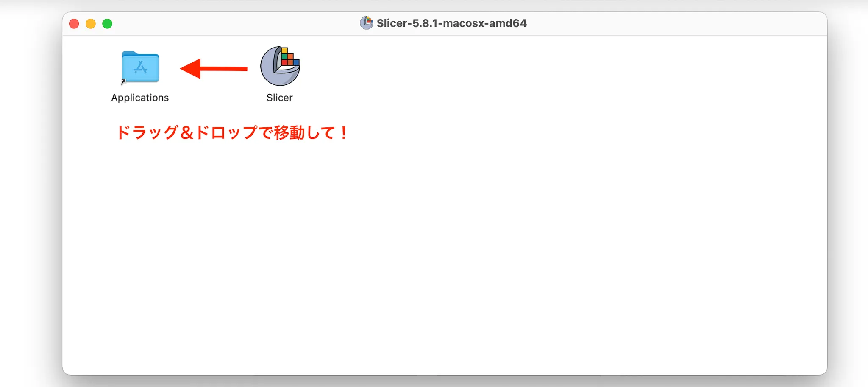Select the Applications text label

(x=140, y=98)
